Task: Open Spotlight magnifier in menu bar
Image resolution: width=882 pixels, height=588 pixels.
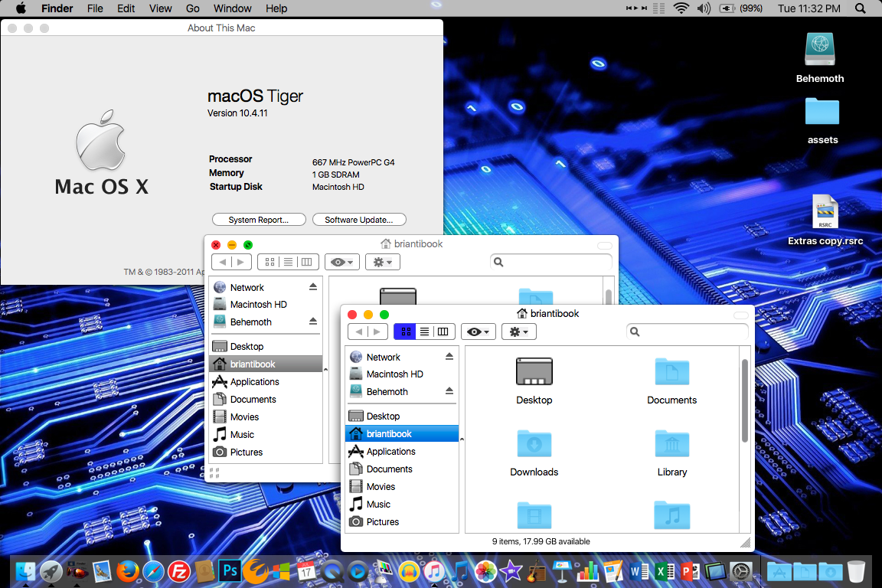Action: pos(860,8)
